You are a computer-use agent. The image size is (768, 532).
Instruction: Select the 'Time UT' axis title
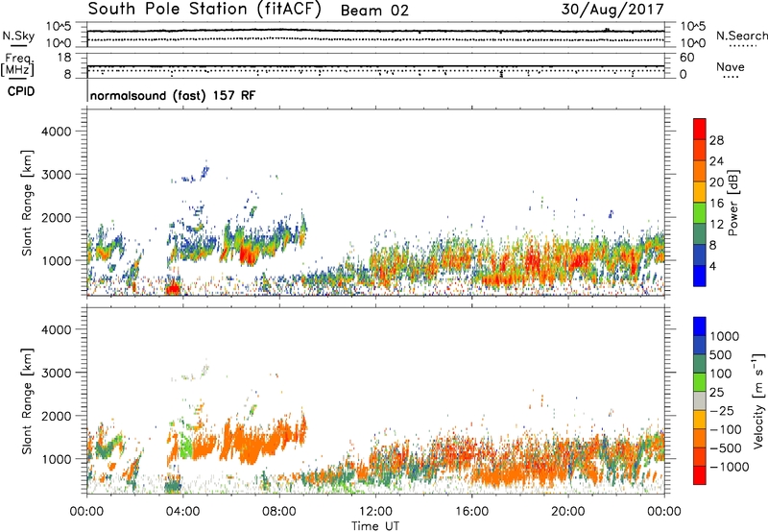375,526
